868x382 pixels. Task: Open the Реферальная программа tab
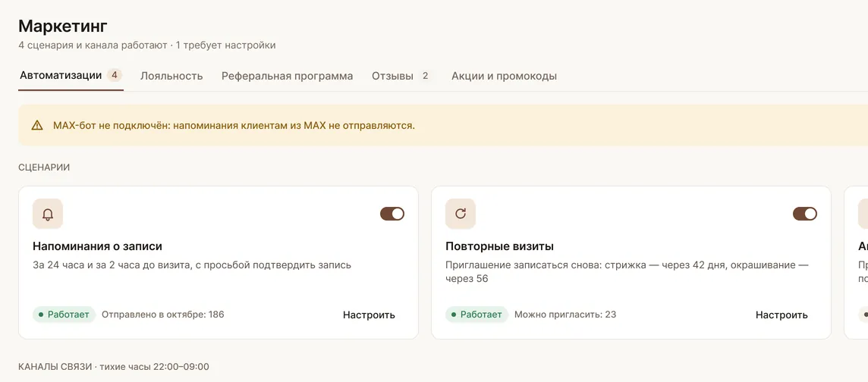288,77
